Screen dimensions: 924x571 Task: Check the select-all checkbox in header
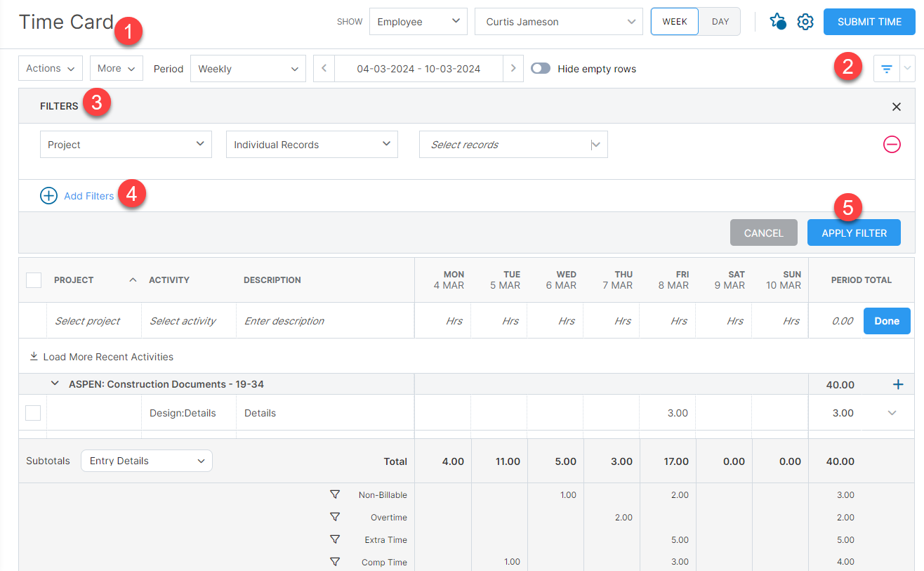click(34, 280)
